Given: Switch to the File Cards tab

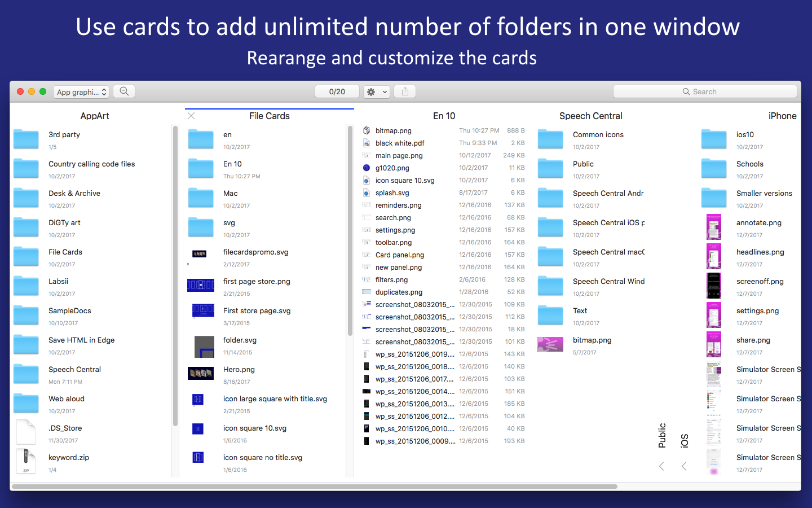Looking at the screenshot, I should [269, 116].
